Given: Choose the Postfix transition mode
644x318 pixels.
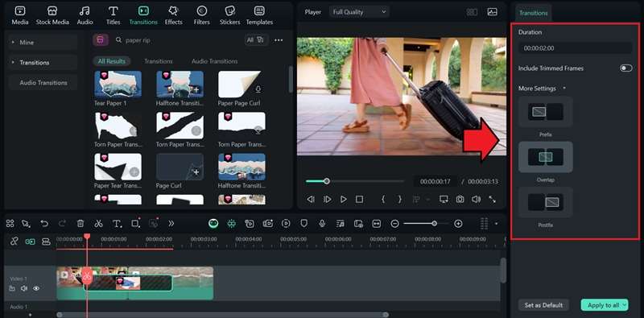Looking at the screenshot, I should click(546, 202).
